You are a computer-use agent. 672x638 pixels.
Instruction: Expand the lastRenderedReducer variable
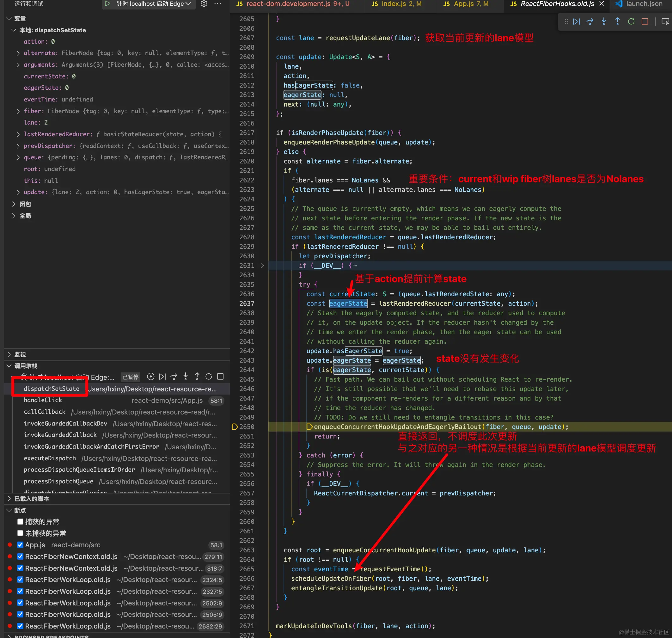18,134
